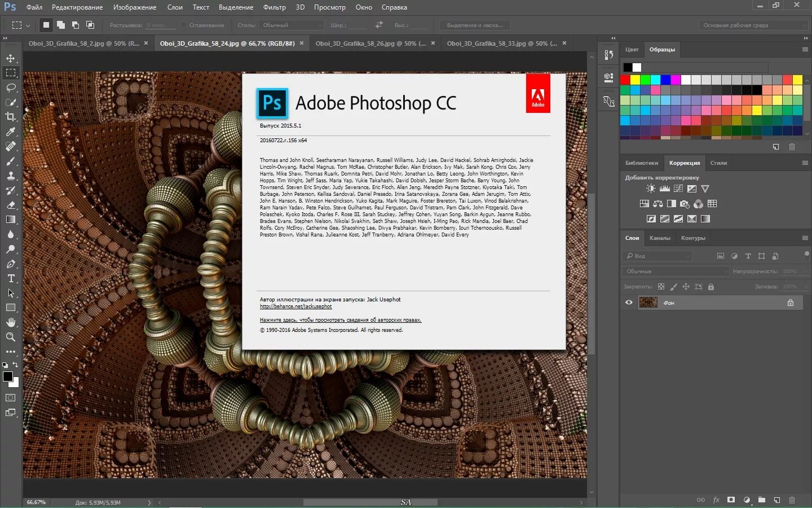
Task: Open the Основная рабочая среда workspace dropdown
Action: point(753,25)
